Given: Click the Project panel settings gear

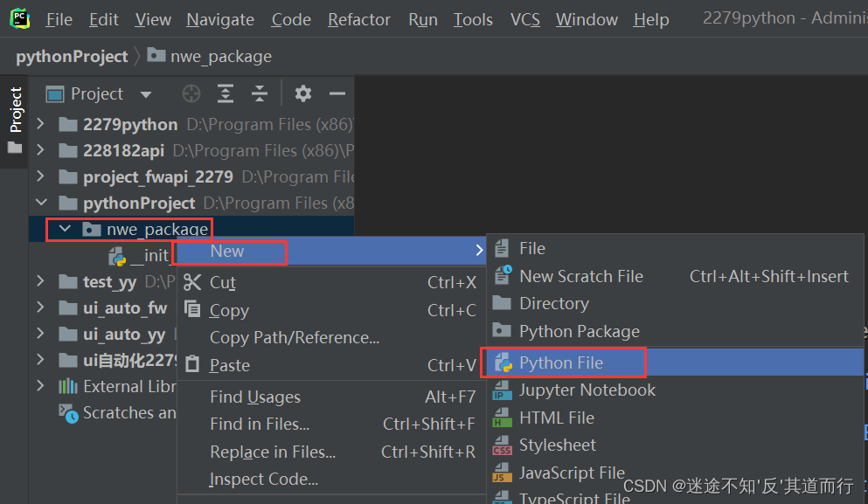Looking at the screenshot, I should click(302, 93).
